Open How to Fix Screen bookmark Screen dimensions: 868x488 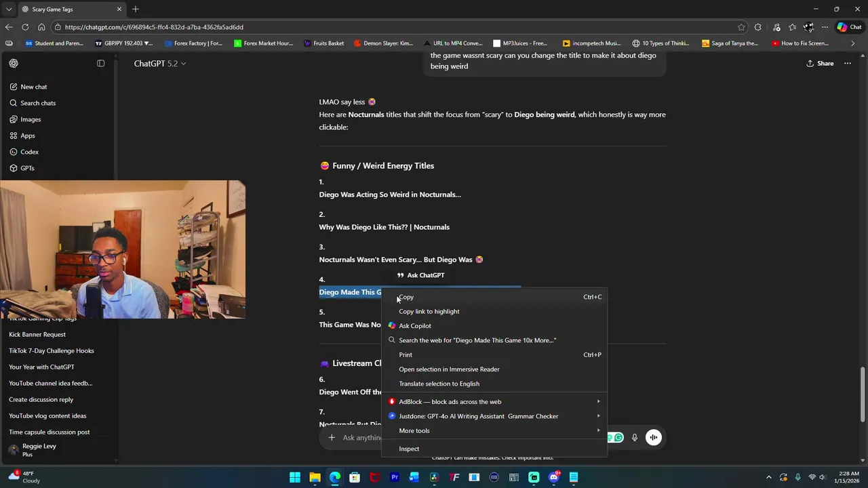800,43
